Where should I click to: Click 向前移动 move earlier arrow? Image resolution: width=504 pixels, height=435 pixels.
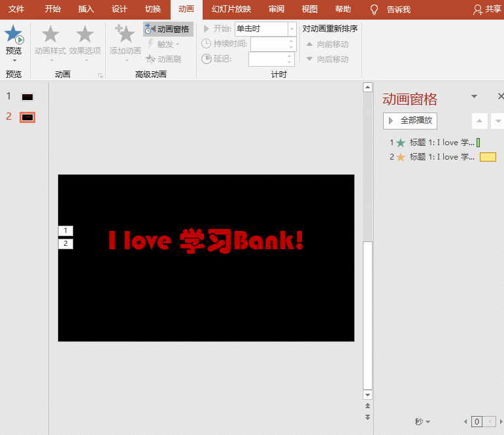pyautogui.click(x=311, y=44)
